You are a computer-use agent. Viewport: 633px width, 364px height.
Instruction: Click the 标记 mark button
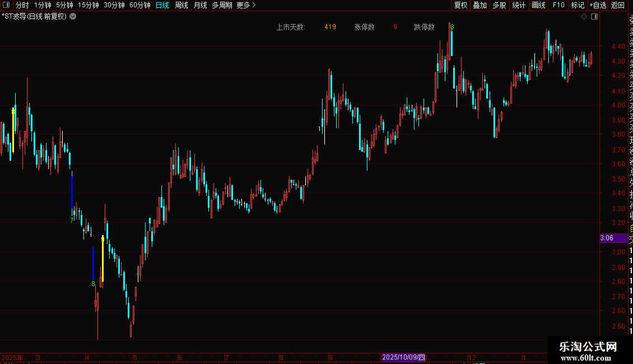[x=578, y=5]
